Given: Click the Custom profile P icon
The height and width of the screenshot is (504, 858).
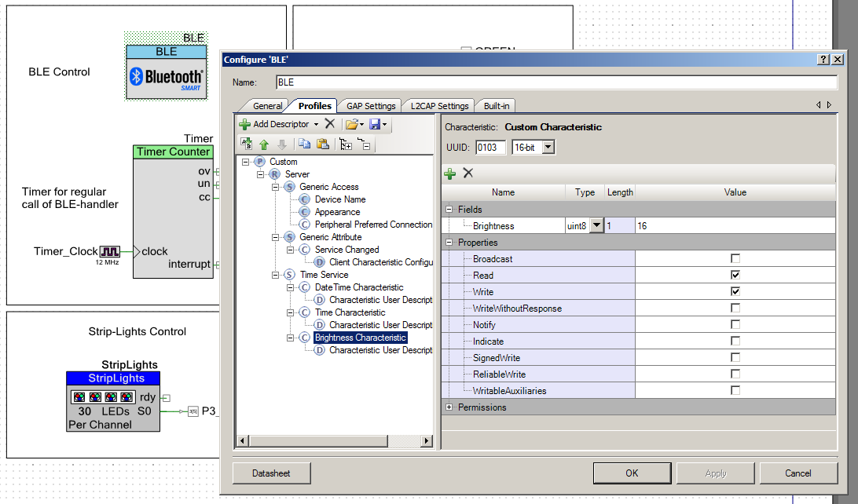Looking at the screenshot, I should point(259,162).
